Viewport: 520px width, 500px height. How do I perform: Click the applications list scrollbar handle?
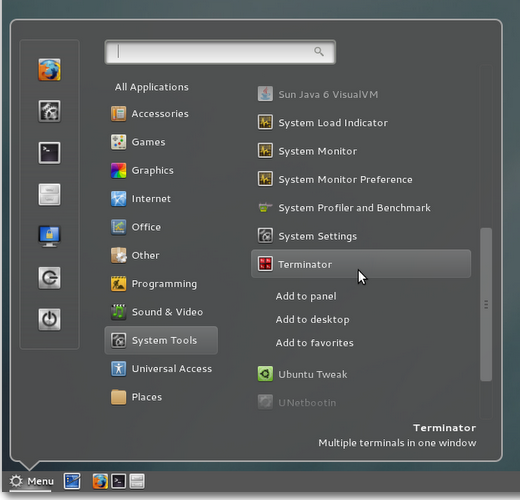point(486,304)
